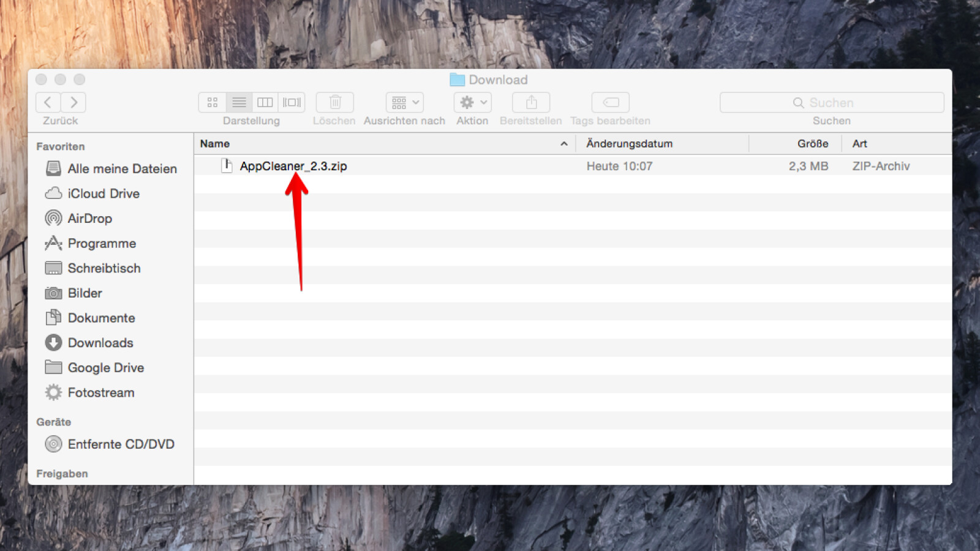Open the Aktion gear dropdown

point(472,102)
